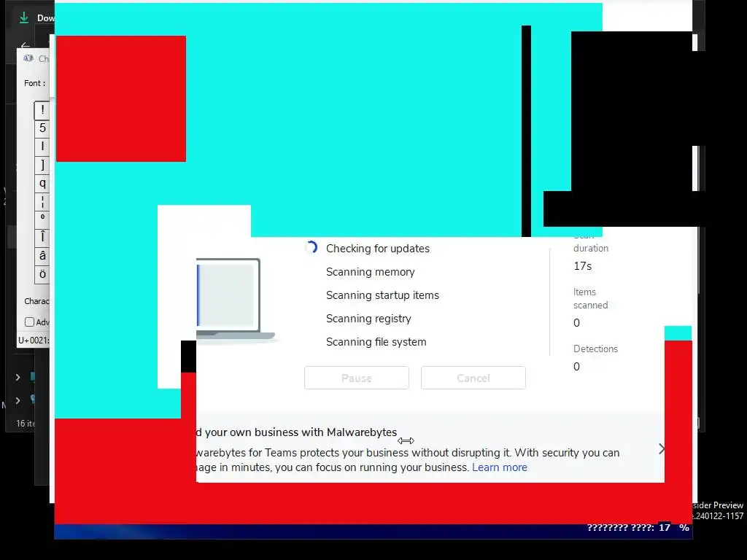Go back using the Explorer back arrow
747x560 pixels.
(x=26, y=46)
